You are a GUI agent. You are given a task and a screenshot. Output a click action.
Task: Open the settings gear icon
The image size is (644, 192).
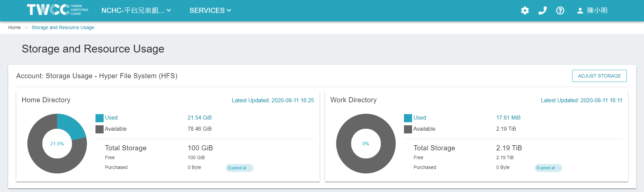tap(525, 10)
